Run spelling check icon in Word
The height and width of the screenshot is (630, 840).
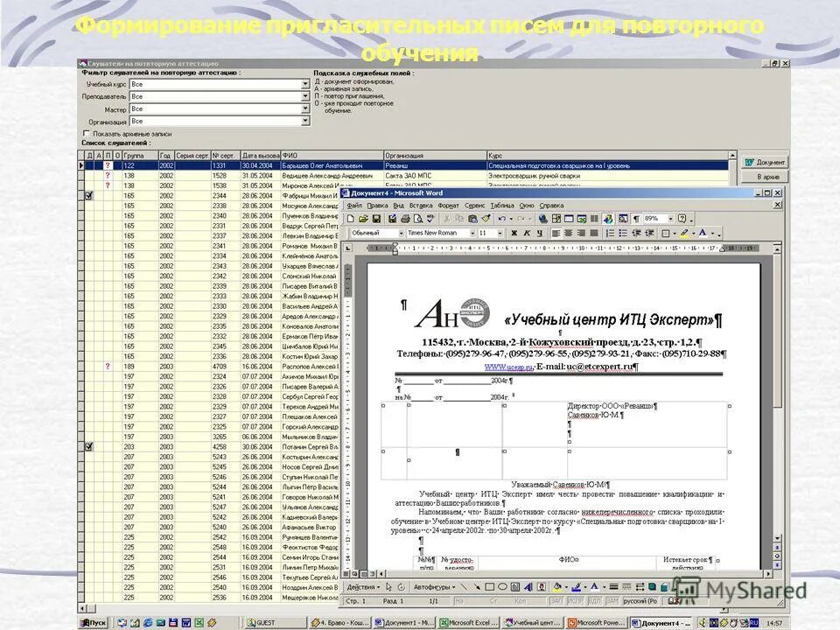(430, 219)
